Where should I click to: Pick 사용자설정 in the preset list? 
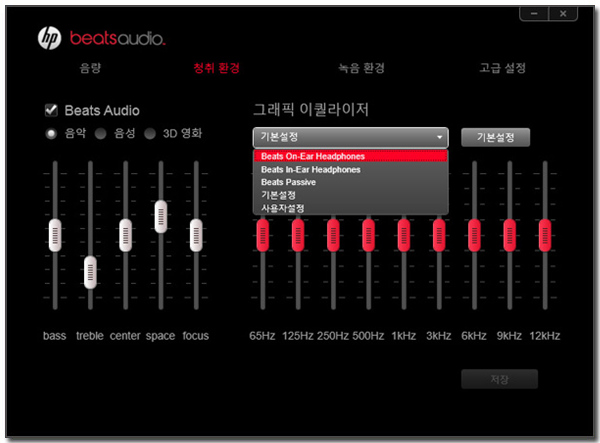tap(351, 208)
